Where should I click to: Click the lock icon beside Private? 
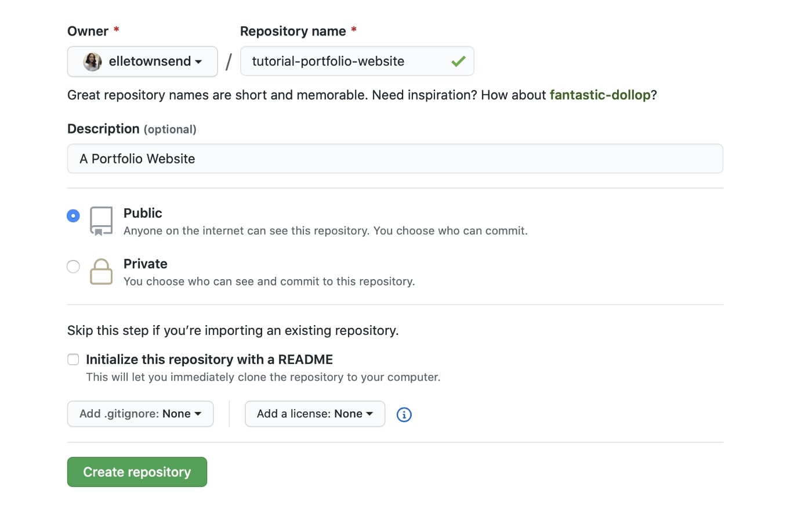(x=101, y=272)
